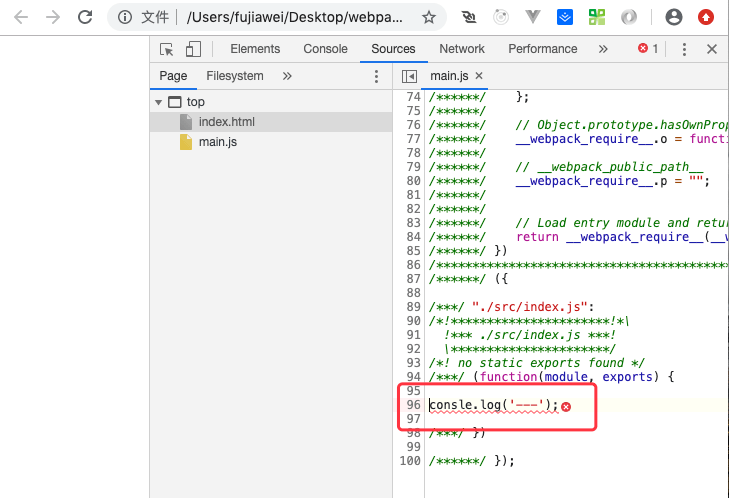
Task: Click the error icon on line 96
Action: pyautogui.click(x=566, y=406)
